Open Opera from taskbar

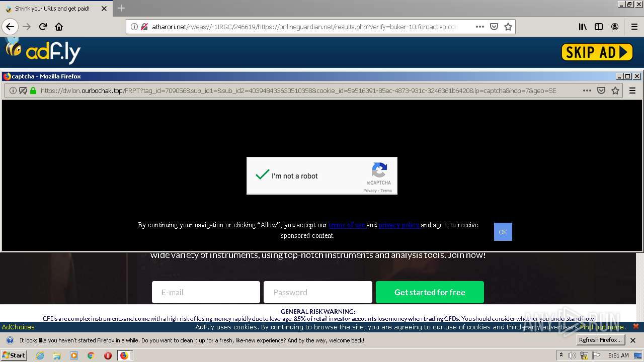coord(108,355)
